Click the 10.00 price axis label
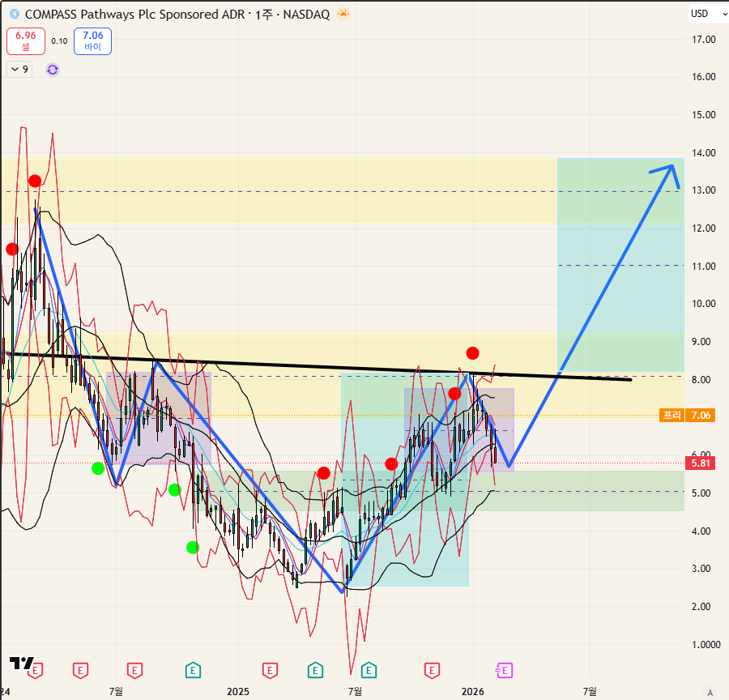The image size is (729, 700). click(x=703, y=304)
